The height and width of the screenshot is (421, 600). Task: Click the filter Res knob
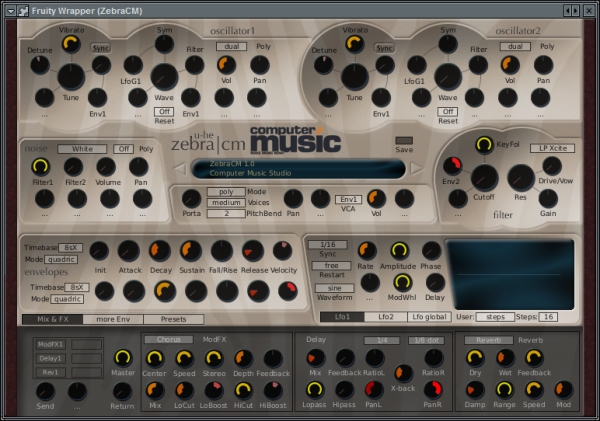pyautogui.click(x=520, y=178)
